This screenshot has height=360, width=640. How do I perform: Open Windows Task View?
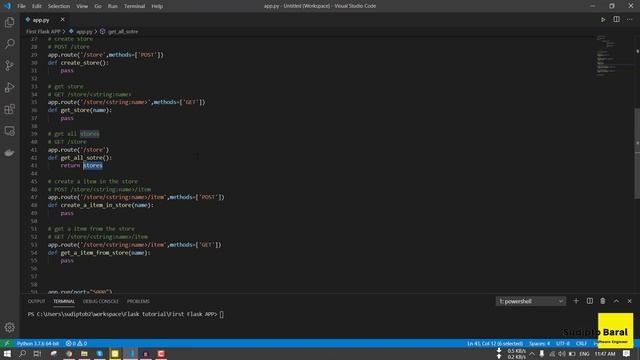click(37, 353)
